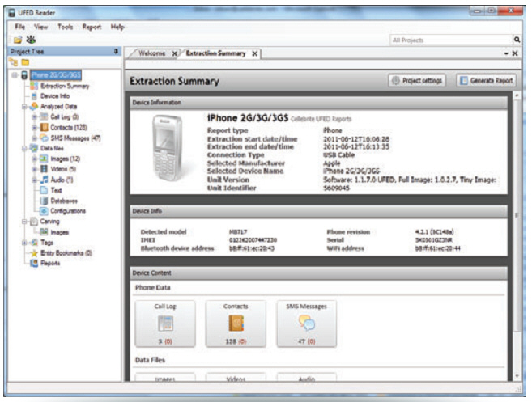Screen dimensions: 532x402
Task: Click the Generate Report button
Action: tap(486, 80)
